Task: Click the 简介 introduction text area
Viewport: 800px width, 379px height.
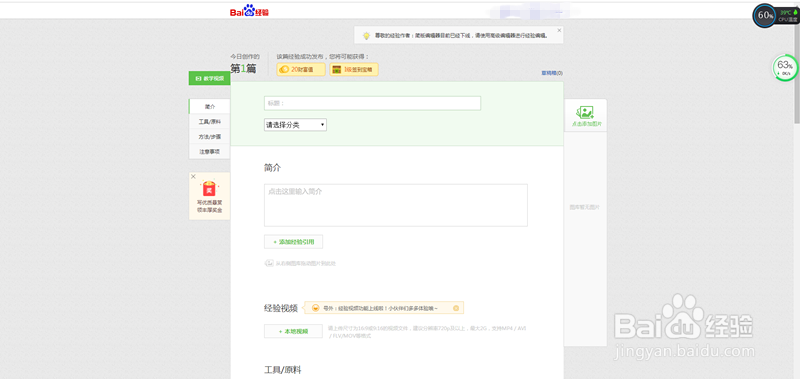Action: (x=395, y=205)
